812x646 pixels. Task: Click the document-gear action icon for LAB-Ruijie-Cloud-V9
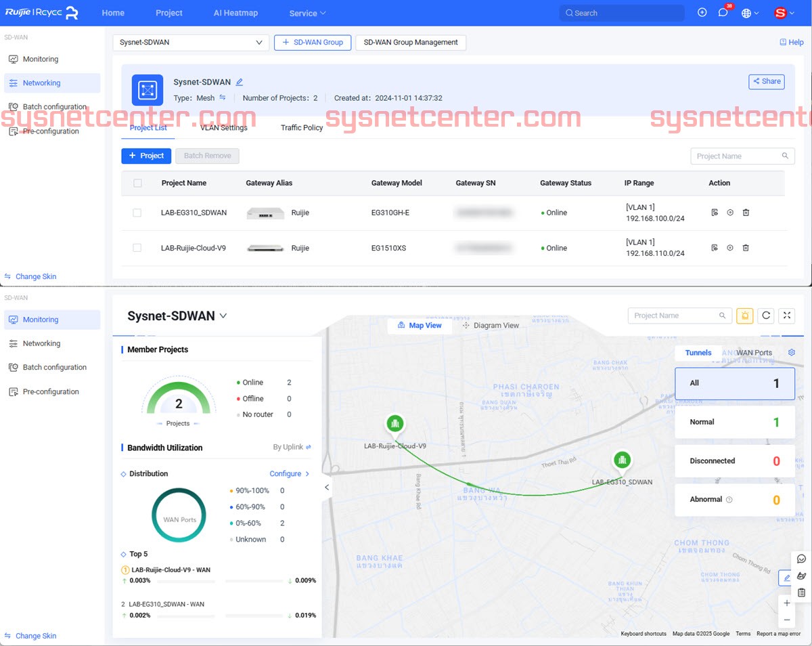[x=715, y=248]
